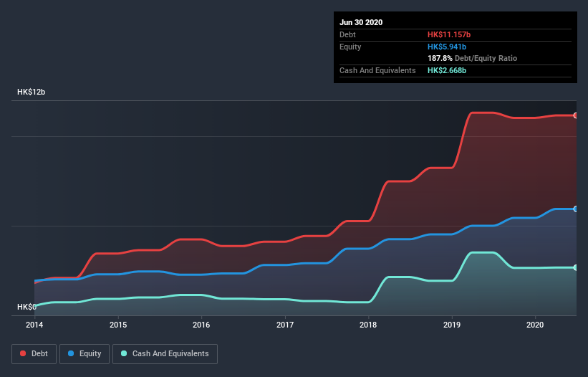The image size is (588, 377).
Task: Click the HK$2.668b cash value
Action: coord(447,70)
